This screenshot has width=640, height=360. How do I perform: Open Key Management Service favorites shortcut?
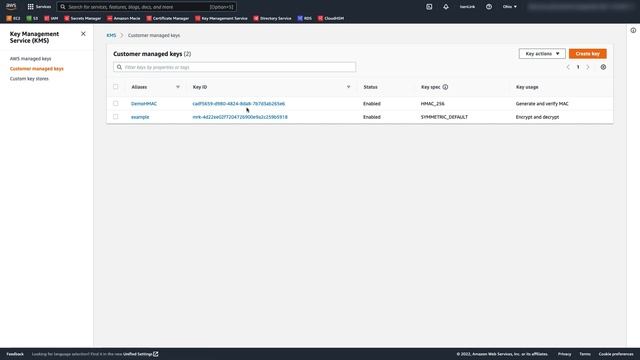pyautogui.click(x=221, y=18)
